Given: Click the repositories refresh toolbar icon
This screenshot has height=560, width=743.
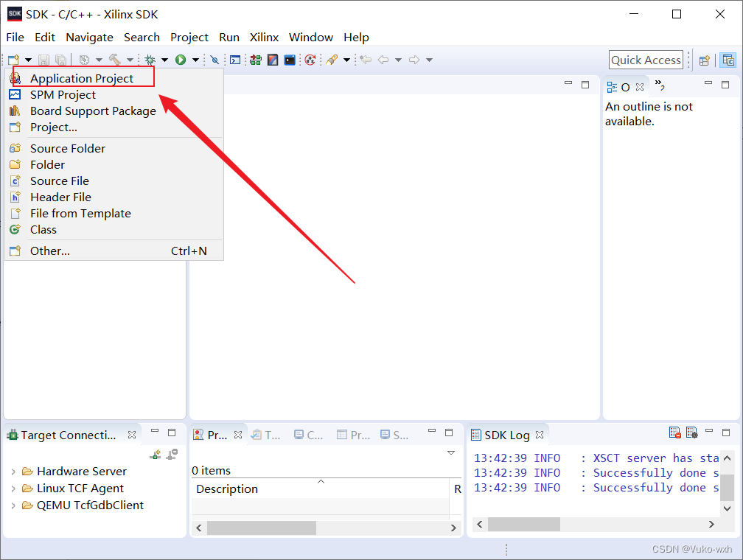Looking at the screenshot, I should pos(310,60).
